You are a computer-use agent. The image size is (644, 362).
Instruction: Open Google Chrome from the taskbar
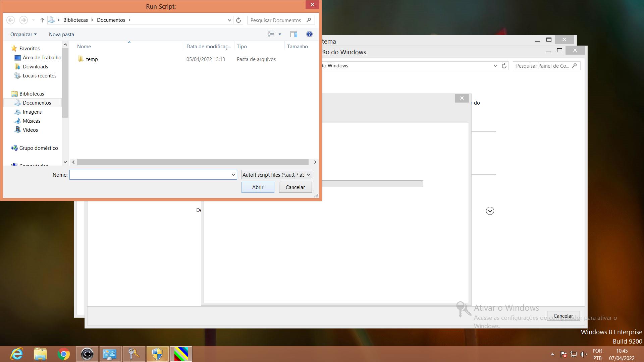pos(64,354)
